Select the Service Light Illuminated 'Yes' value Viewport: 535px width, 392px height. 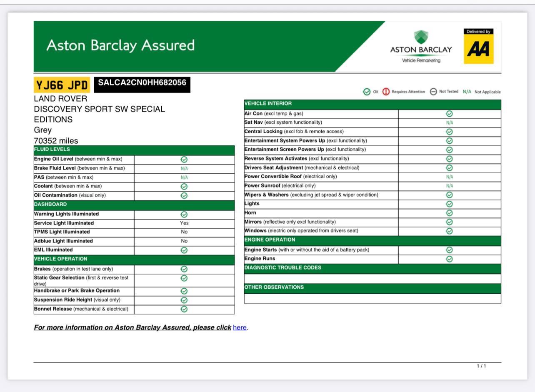click(x=184, y=223)
